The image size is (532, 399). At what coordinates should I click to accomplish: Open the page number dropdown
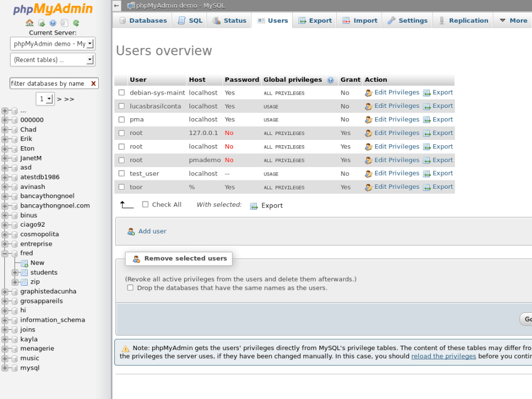(45, 99)
